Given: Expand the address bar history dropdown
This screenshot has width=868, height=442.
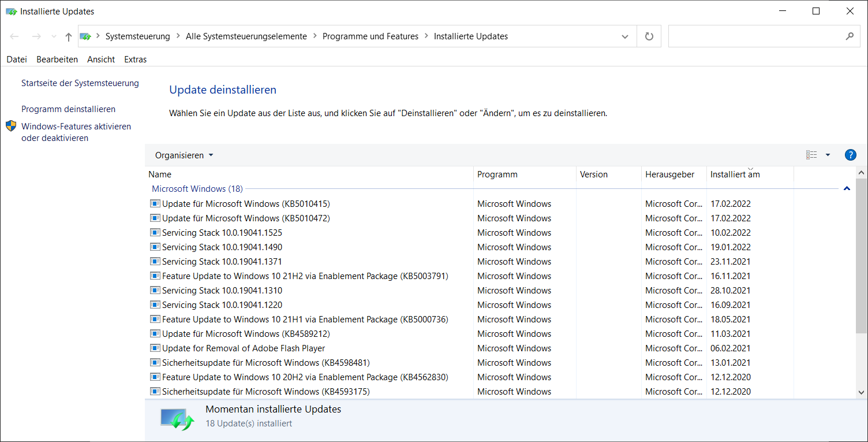Looking at the screenshot, I should point(625,36).
